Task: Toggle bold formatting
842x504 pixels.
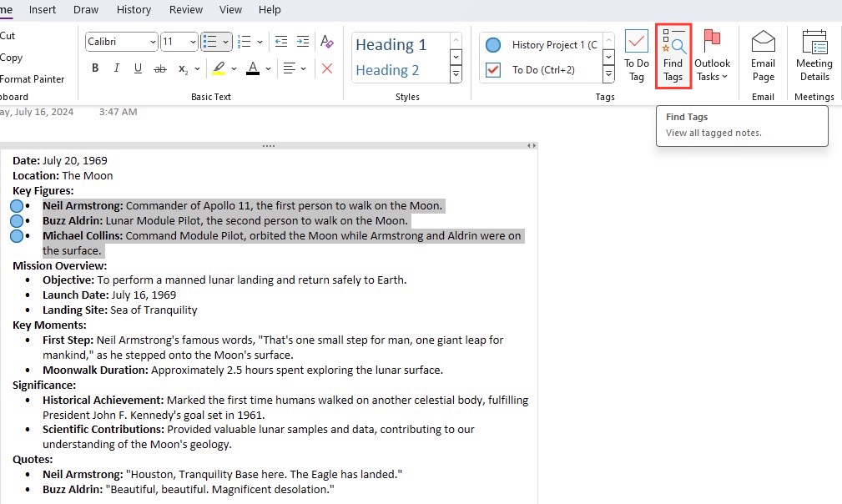Action: pyautogui.click(x=95, y=68)
